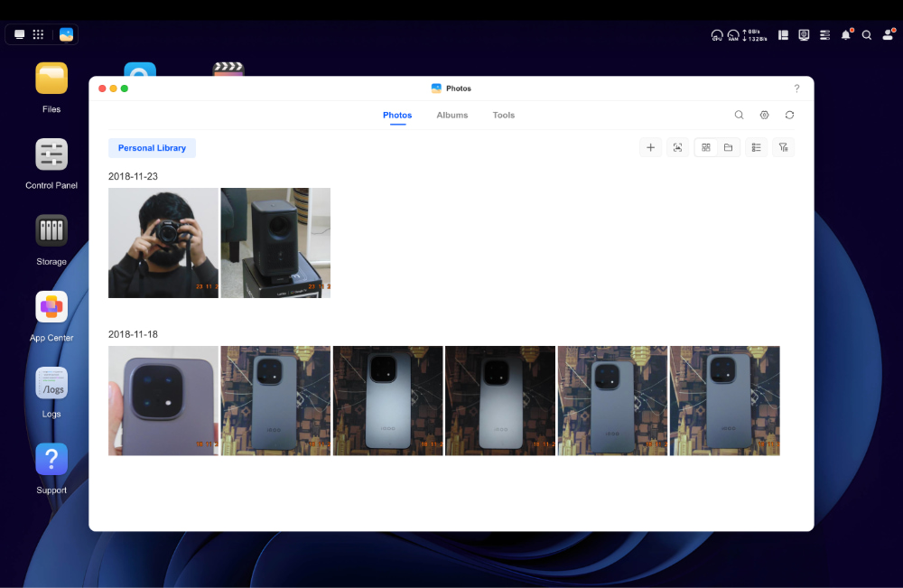Open Storage from the sidebar
This screenshot has width=903, height=588.
(x=51, y=232)
